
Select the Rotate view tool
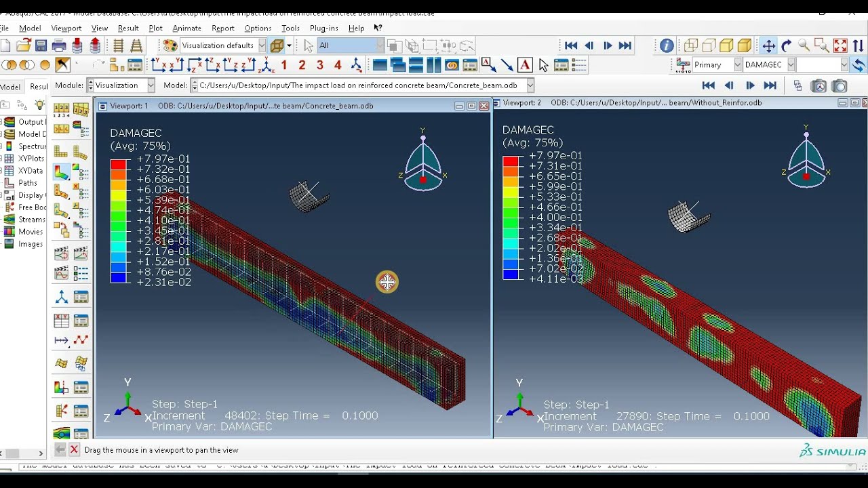click(787, 45)
